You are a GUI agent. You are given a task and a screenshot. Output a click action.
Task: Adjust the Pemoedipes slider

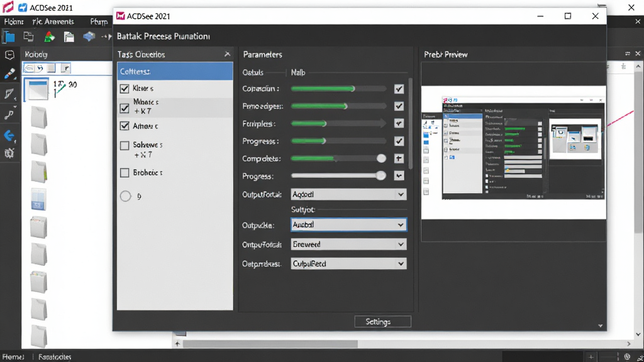(338, 106)
